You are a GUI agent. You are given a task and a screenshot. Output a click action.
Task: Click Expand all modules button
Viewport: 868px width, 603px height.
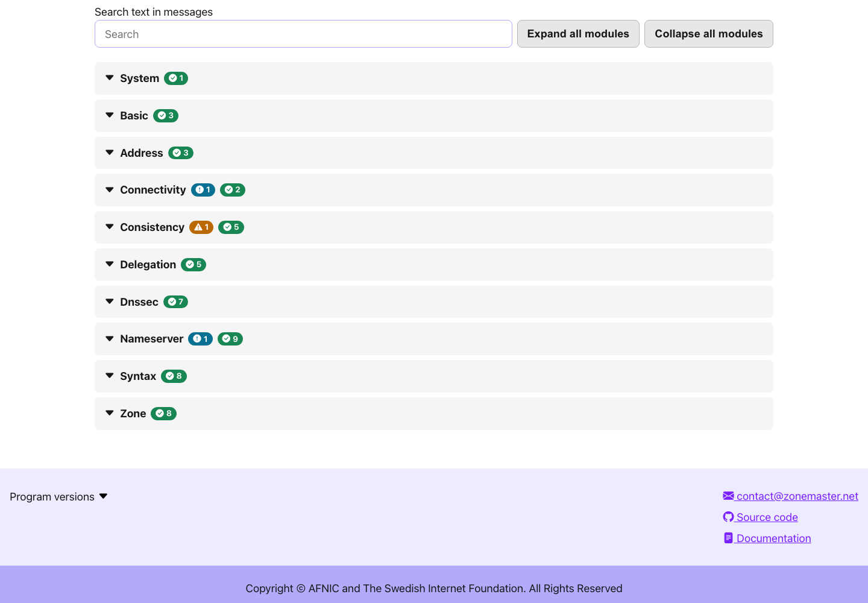pyautogui.click(x=578, y=34)
